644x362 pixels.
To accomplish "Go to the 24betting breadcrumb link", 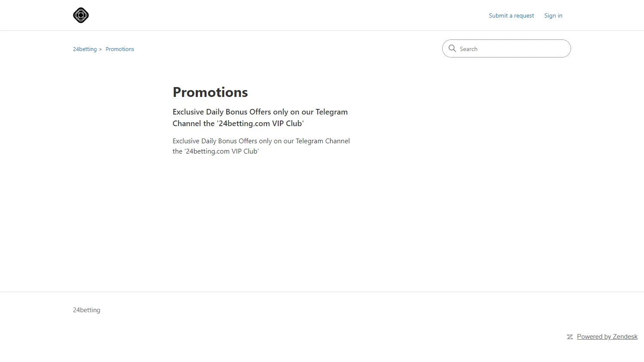I will tap(85, 49).
